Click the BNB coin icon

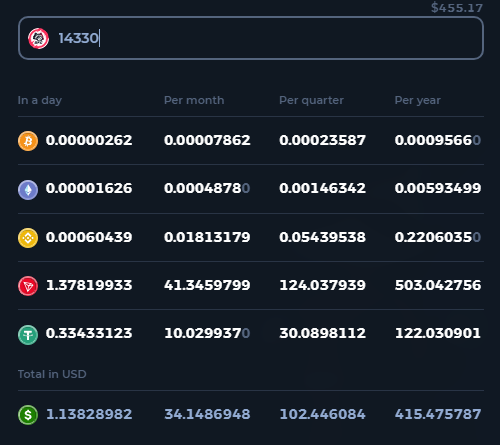pos(28,238)
